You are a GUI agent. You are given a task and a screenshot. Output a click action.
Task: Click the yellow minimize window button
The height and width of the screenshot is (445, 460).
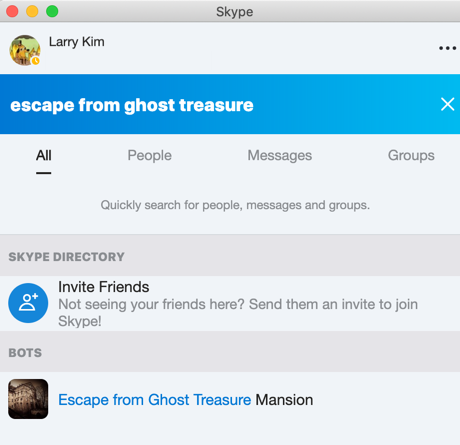[32, 11]
